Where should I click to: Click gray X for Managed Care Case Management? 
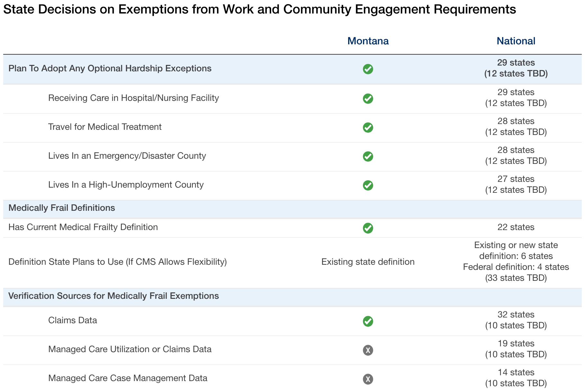click(x=368, y=379)
